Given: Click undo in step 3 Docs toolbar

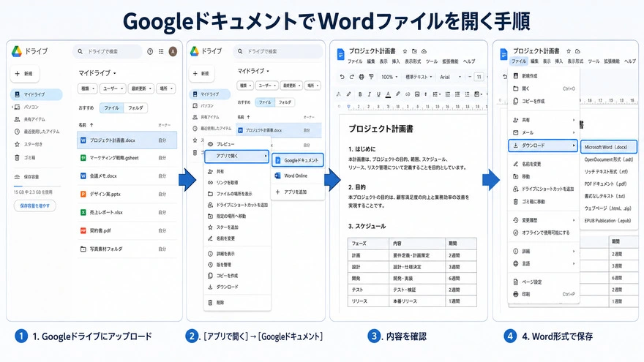Looking at the screenshot, I should [342, 77].
